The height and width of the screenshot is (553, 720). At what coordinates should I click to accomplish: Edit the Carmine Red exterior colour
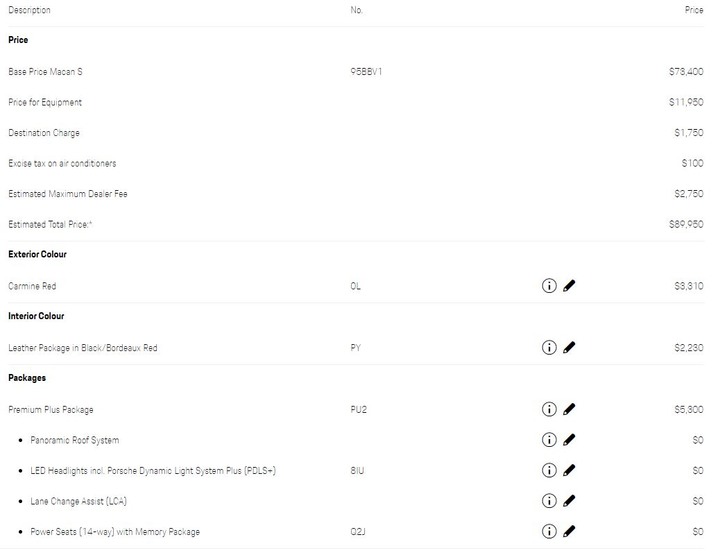tap(569, 286)
